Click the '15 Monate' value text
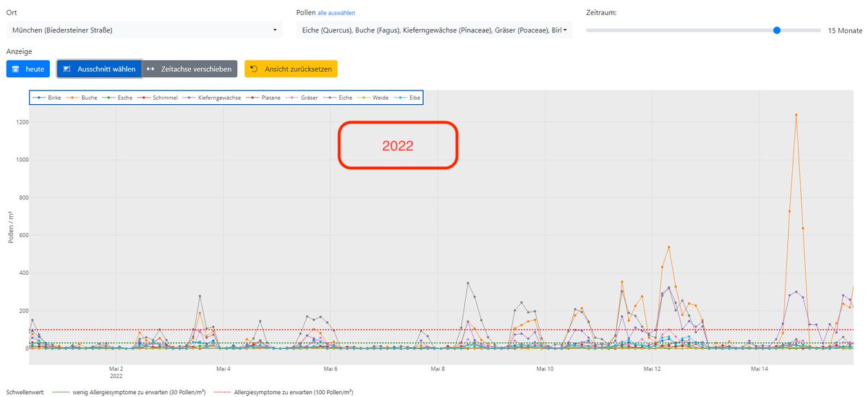868x397 pixels. click(845, 31)
